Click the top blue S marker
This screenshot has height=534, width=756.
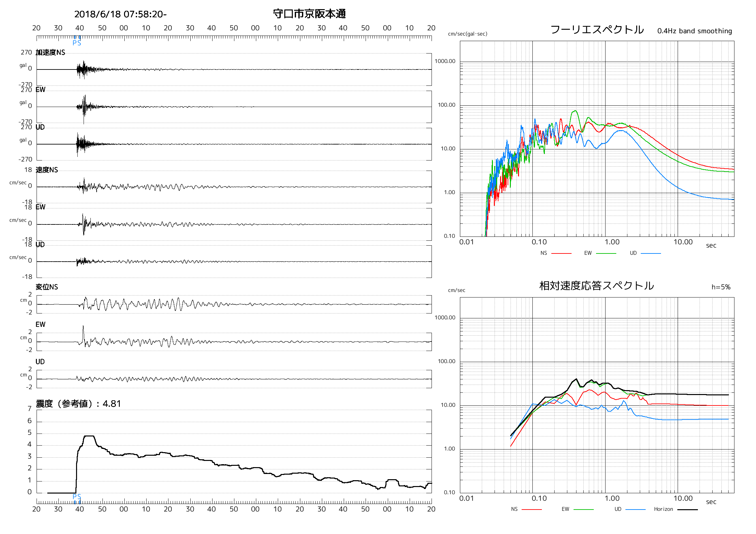point(79,43)
